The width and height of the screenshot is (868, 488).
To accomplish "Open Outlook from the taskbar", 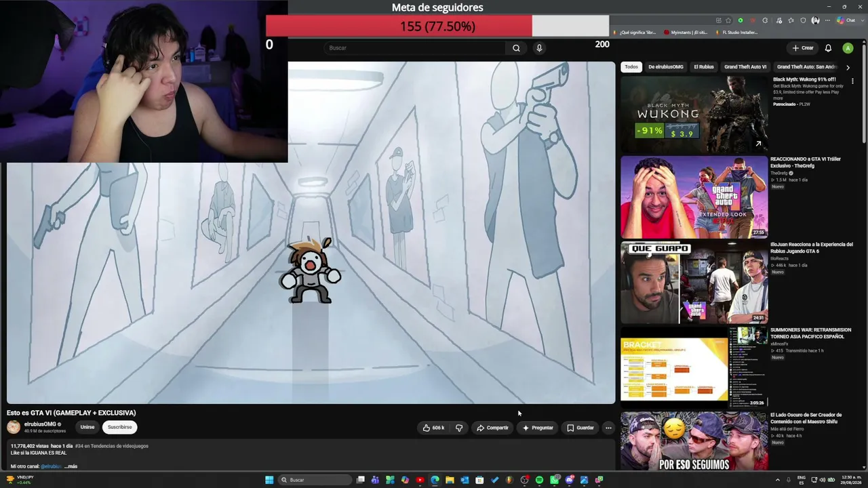I will (x=465, y=480).
